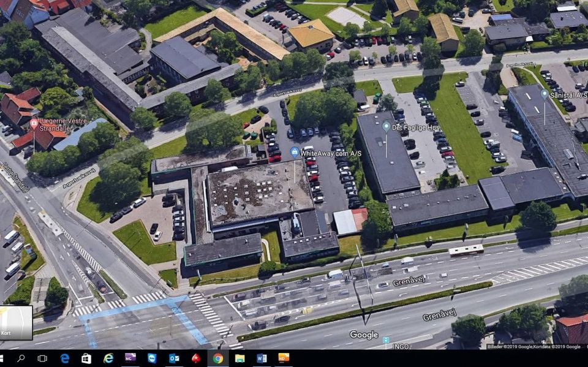588x367 pixels.
Task: Launch Internet Explorer from taskbar
Action: click(x=108, y=358)
